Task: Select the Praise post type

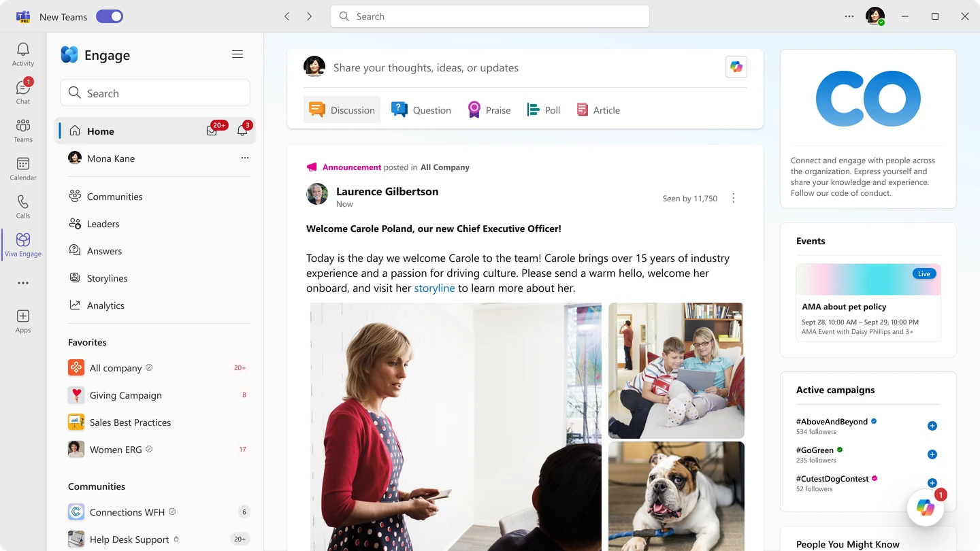Action: pyautogui.click(x=489, y=110)
